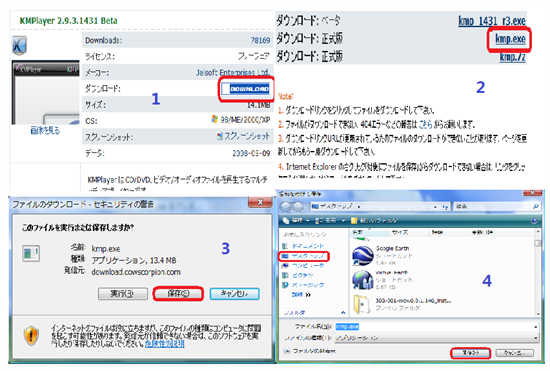
Task: Click the source text download.cowscorpion.com
Action: [x=136, y=272]
